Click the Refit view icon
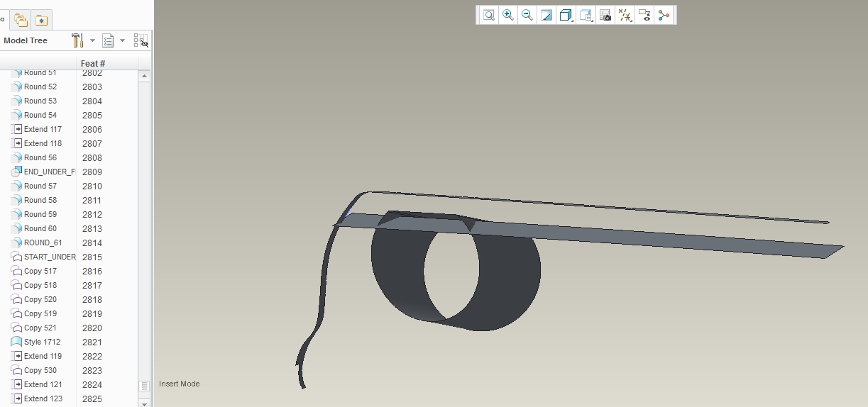 [x=489, y=15]
